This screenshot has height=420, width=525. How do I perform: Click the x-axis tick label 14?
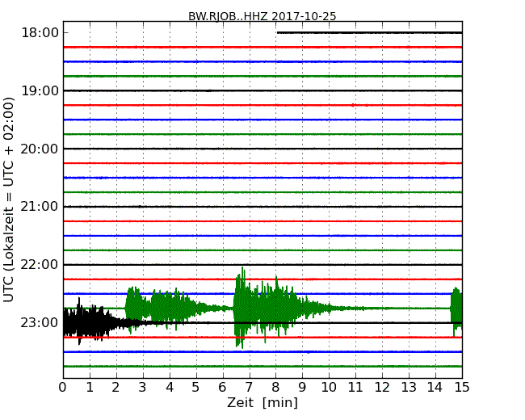tap(435, 388)
